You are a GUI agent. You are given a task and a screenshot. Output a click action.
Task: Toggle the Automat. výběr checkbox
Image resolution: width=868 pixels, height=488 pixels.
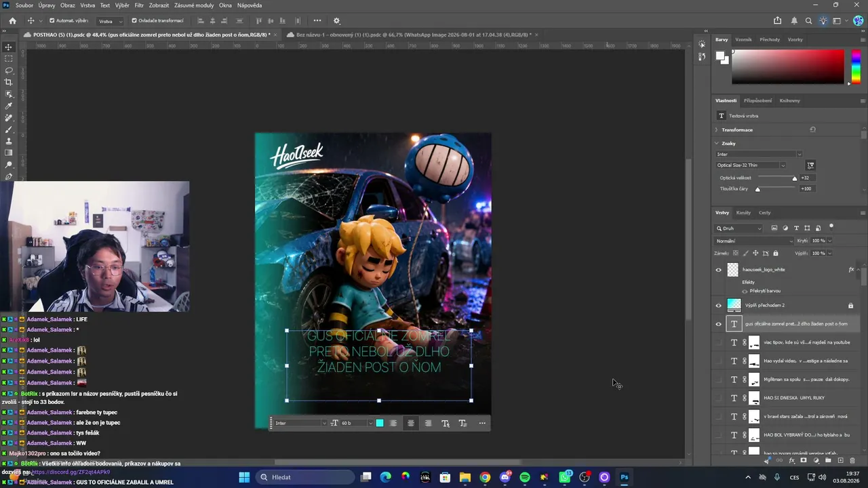point(52,20)
